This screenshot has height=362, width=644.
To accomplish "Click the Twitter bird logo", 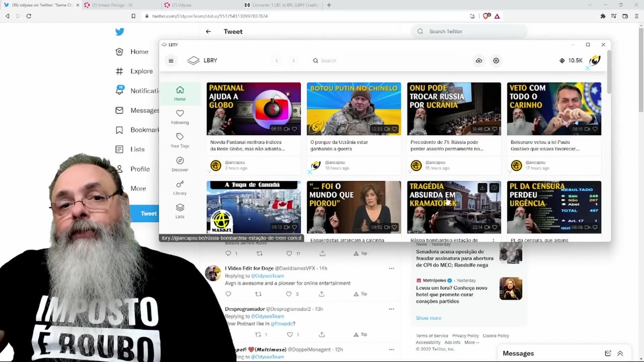I will [x=120, y=32].
